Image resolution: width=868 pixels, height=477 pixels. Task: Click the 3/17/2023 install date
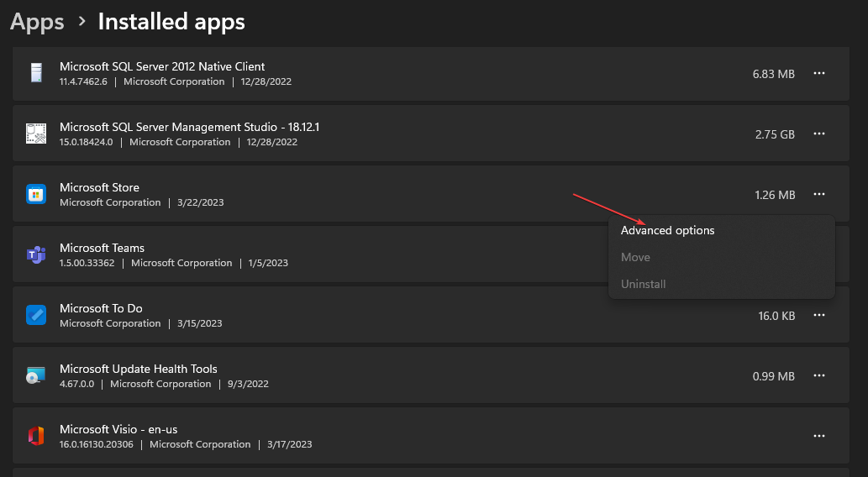click(290, 444)
